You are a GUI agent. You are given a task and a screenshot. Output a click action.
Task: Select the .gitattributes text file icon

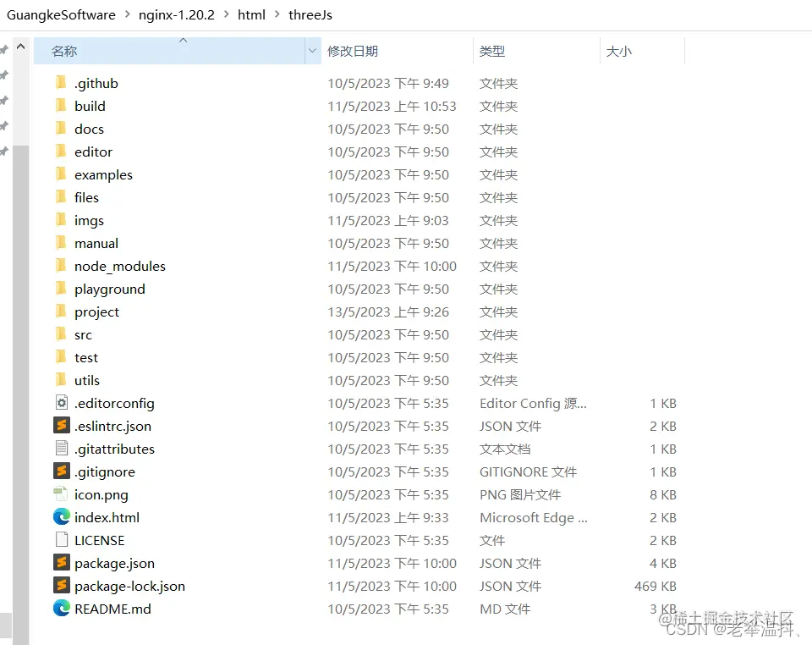click(x=62, y=448)
